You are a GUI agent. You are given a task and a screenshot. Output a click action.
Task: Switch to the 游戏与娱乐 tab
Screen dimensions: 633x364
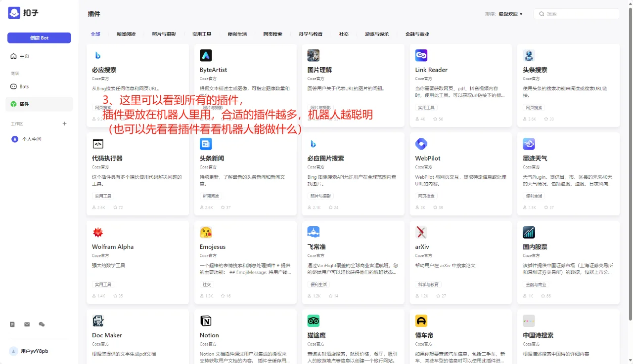[x=377, y=34]
